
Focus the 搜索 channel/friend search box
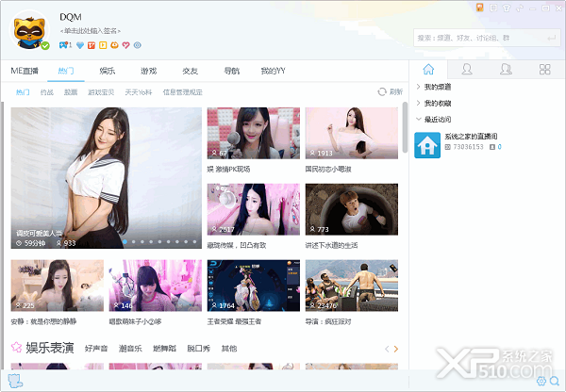(x=488, y=38)
